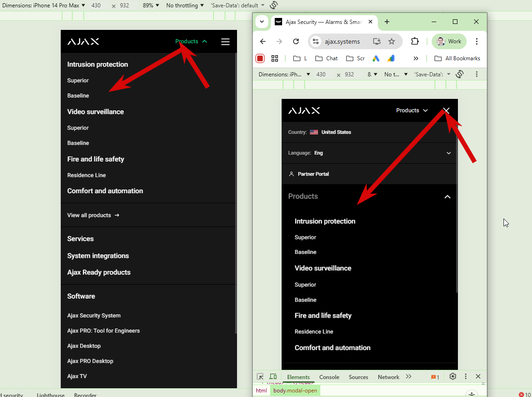Viewport: 532px width, 397px height.
Task: Open Lighthouse tab at bottom left
Action: click(51, 395)
